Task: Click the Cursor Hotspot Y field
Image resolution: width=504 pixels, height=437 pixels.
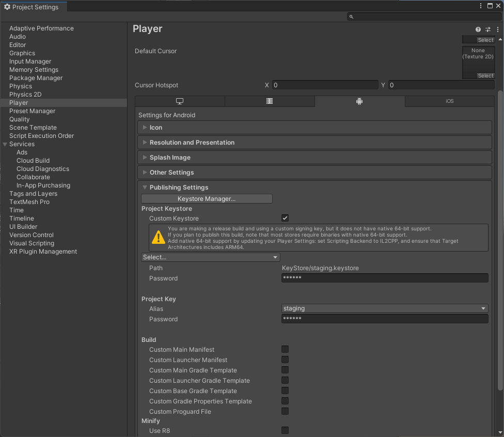Action: click(x=441, y=85)
